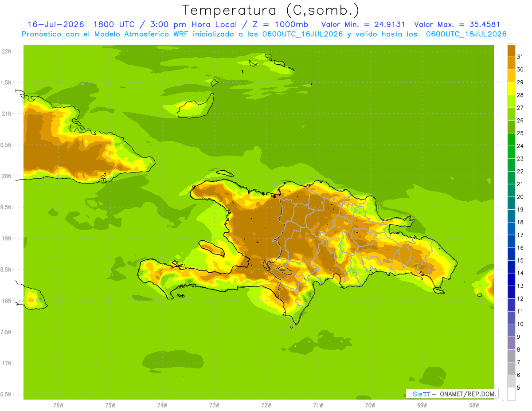Image resolution: width=532 pixels, height=411 pixels.
Task: Click the legend value '5'
Action: click(519, 388)
